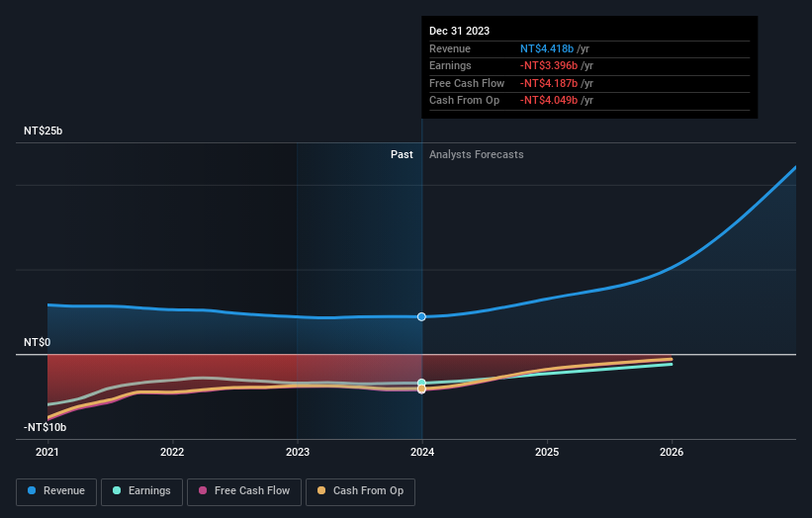Screen dimensions: 812x518
Task: Click the blue Revenue data point at 2024
Action: point(421,316)
